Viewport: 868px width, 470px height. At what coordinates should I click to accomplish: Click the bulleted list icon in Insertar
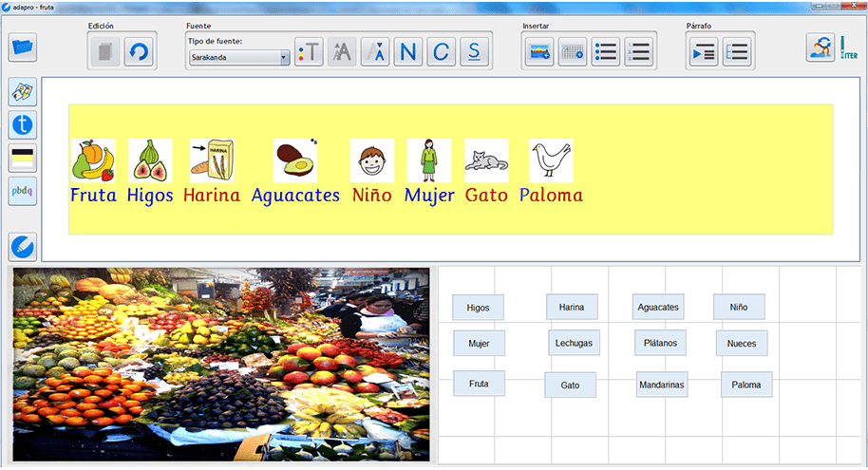(x=606, y=53)
